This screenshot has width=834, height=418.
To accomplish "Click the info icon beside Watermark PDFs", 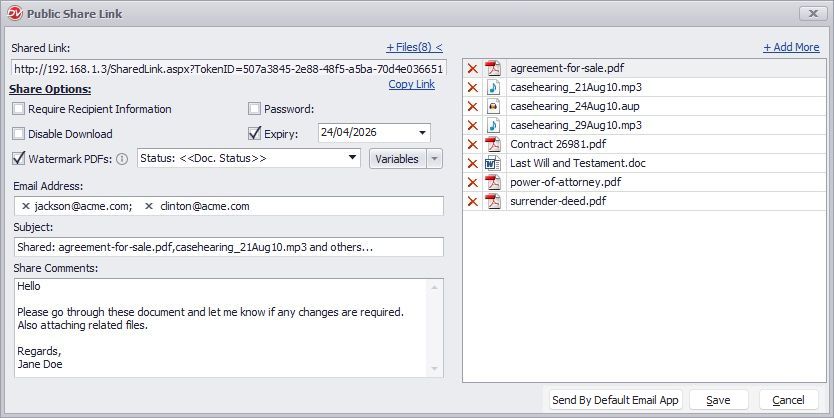I will point(122,159).
